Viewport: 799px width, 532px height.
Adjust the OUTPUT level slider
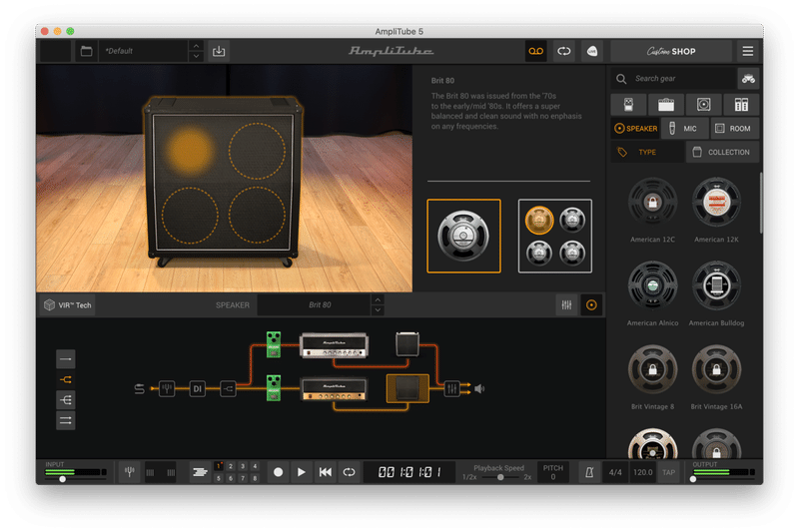tap(693, 479)
